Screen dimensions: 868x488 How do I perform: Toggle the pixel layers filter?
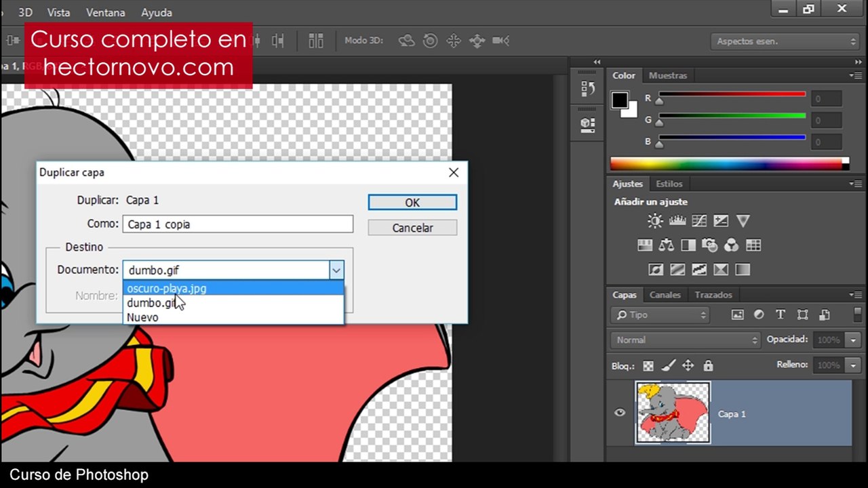738,314
